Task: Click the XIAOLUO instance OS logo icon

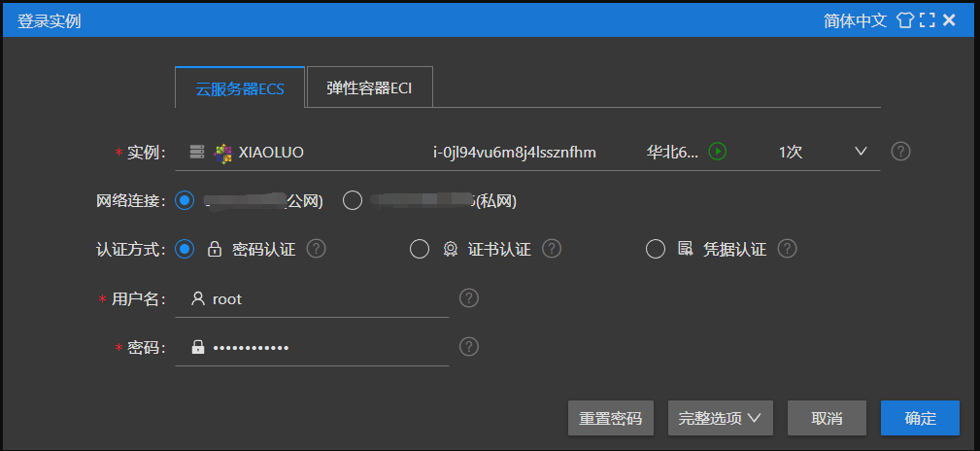Action: tap(222, 152)
